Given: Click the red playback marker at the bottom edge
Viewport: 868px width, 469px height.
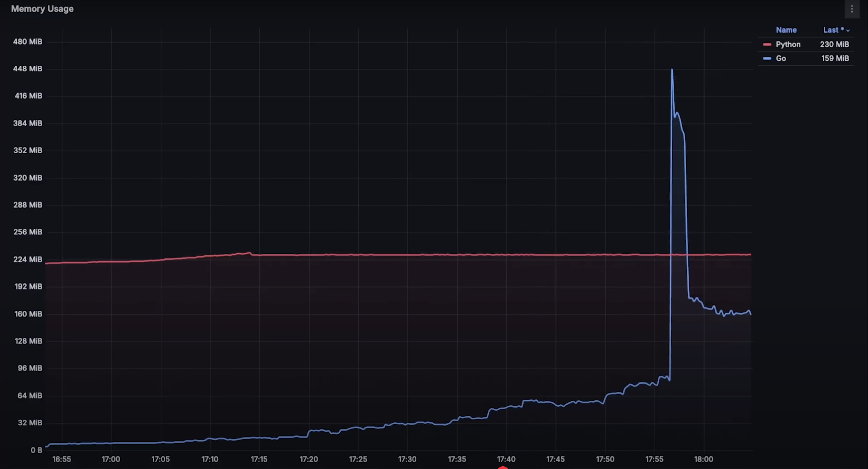Looking at the screenshot, I should (x=503, y=468).
